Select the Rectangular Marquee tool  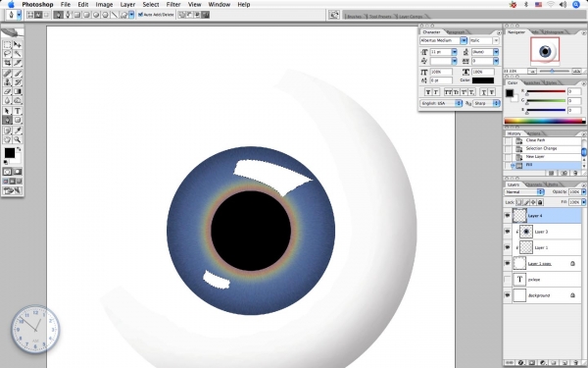7,45
